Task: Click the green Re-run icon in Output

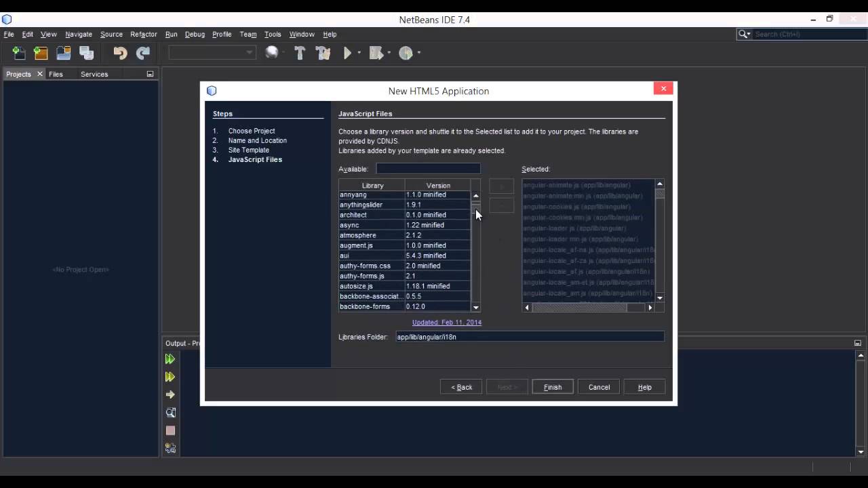Action: point(170,359)
